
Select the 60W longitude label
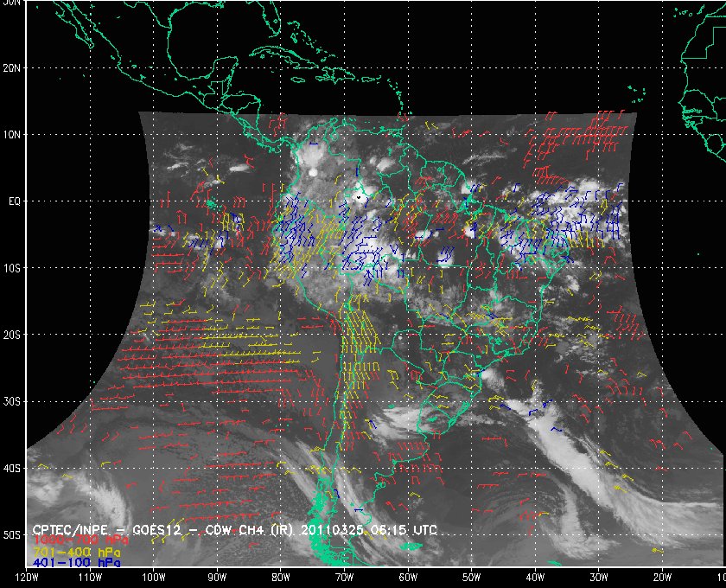point(408,578)
